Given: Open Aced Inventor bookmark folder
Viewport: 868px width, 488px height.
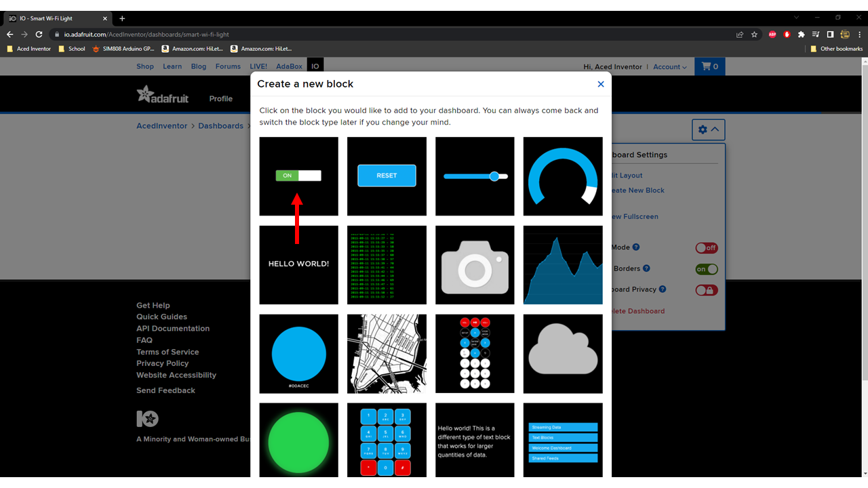Looking at the screenshot, I should click(28, 49).
